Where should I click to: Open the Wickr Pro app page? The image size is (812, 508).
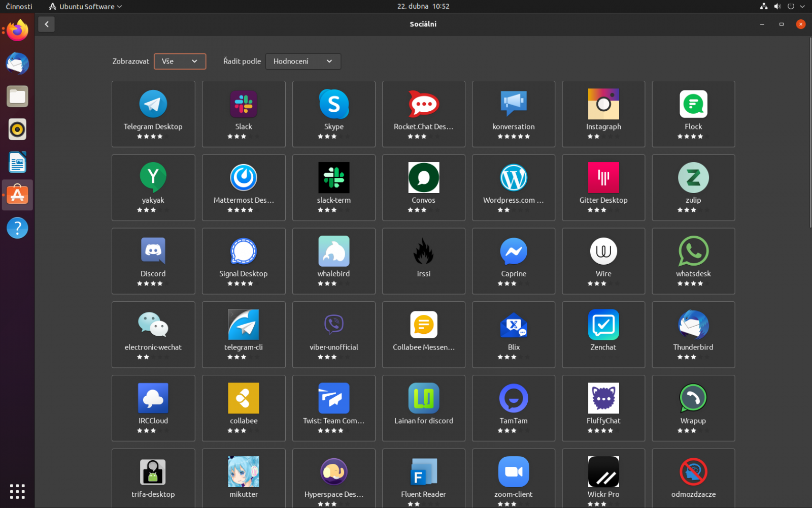603,478
